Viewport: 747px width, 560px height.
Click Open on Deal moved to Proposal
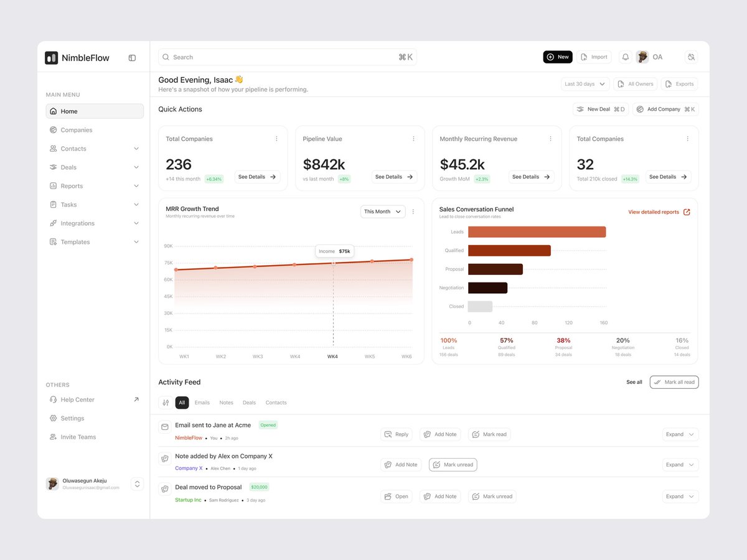click(x=397, y=497)
